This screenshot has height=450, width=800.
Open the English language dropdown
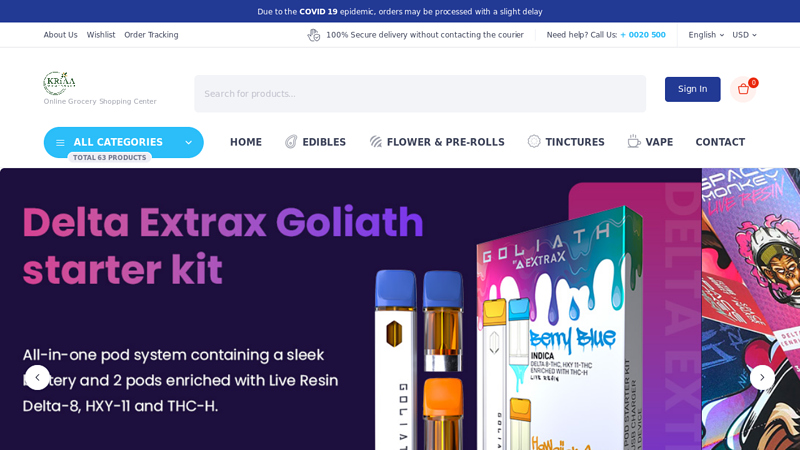pyautogui.click(x=706, y=35)
